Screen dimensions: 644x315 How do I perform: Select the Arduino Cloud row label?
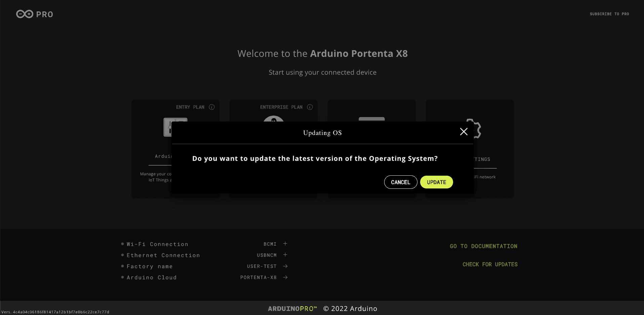152,277
